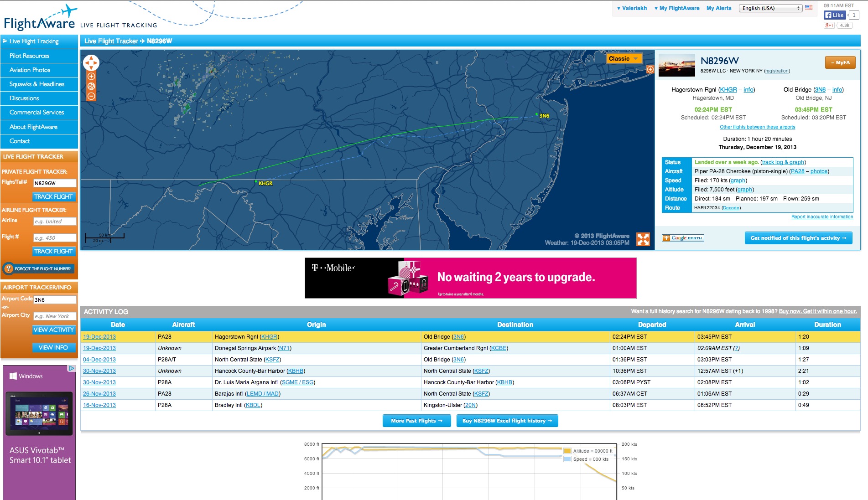
Task: Open the 16-Nov-2013 flight entry
Action: point(99,405)
